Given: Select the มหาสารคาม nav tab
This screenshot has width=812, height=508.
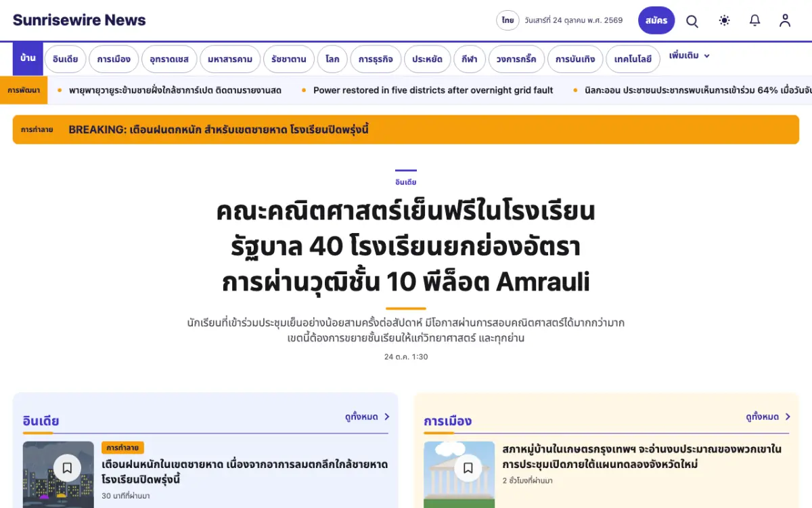Looking at the screenshot, I should 230,59.
